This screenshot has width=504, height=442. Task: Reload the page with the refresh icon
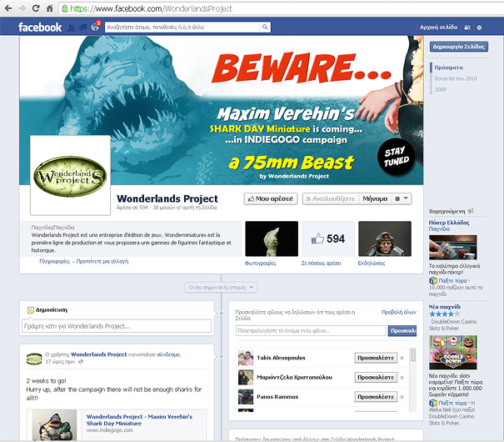pos(36,8)
